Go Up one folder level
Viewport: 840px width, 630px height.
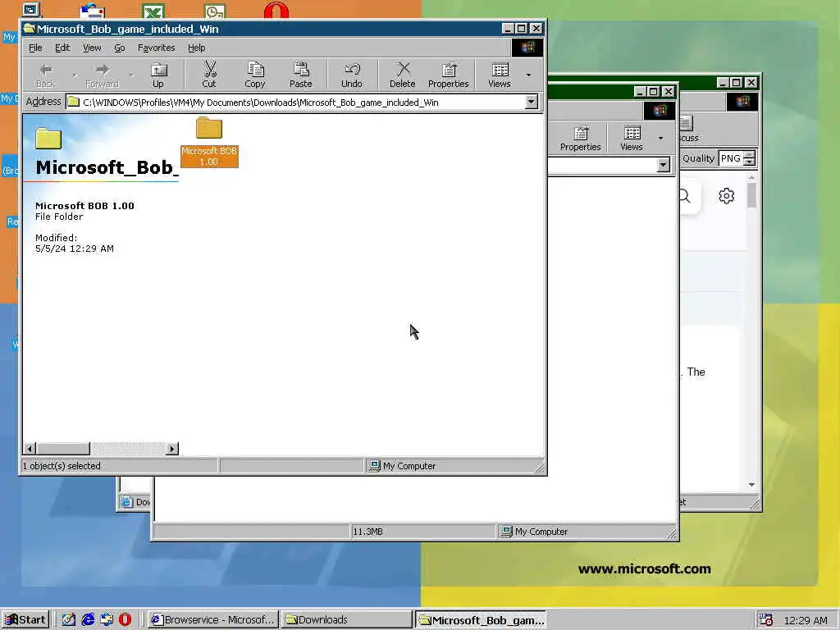click(x=158, y=75)
